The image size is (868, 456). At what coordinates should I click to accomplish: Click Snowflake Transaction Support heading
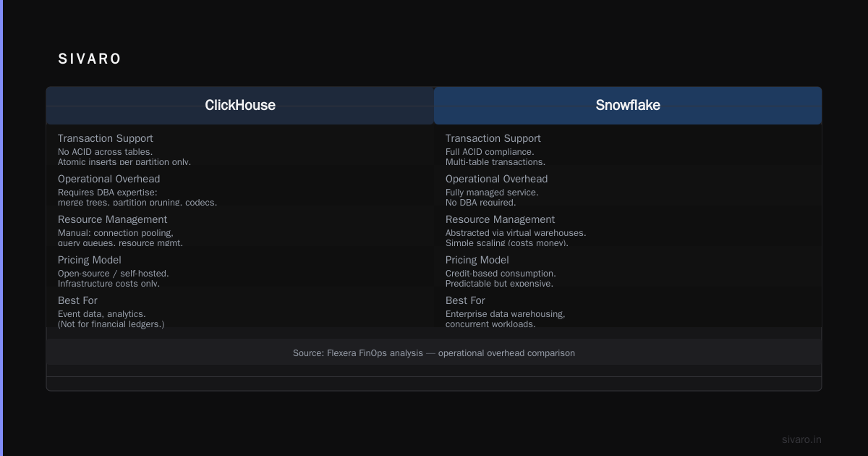pos(493,138)
